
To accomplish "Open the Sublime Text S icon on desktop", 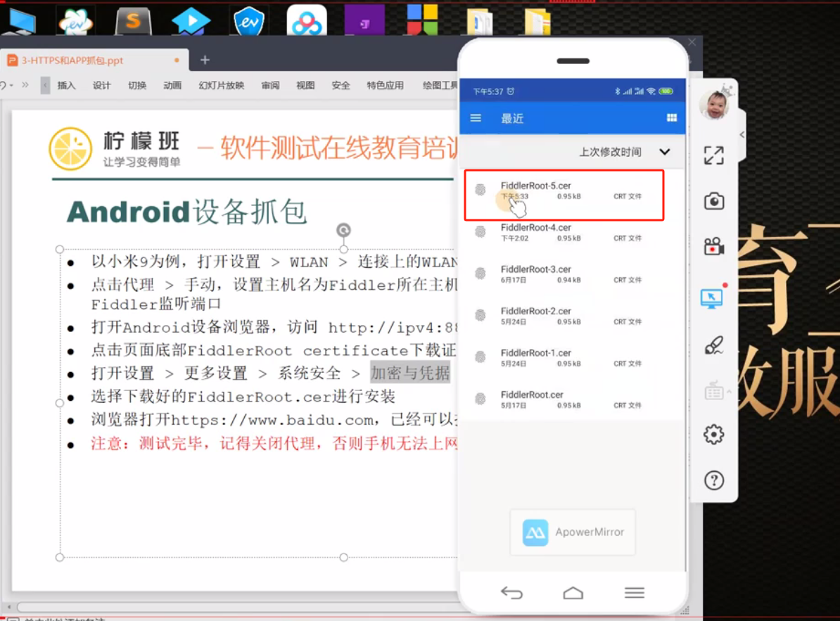I will 133,21.
